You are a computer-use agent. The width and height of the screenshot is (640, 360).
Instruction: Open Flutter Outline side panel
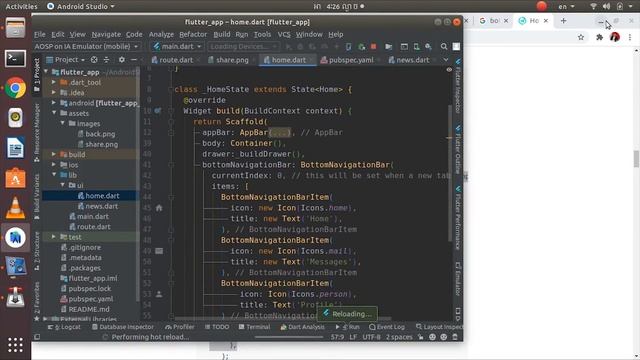click(x=458, y=150)
